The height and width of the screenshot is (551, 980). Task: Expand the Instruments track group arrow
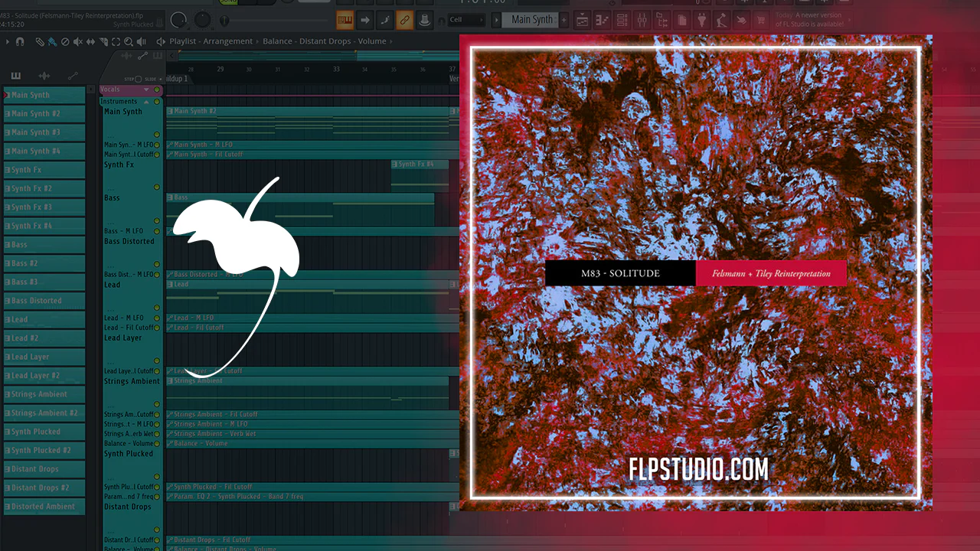(145, 101)
